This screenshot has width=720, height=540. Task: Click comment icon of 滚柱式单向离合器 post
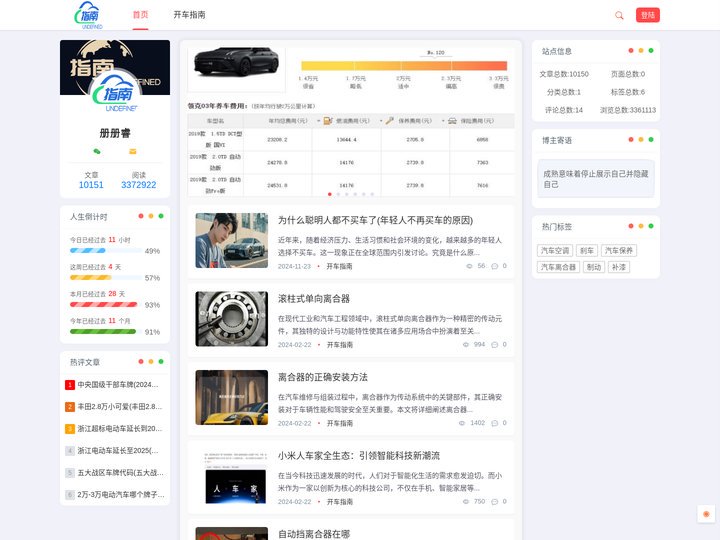pyautogui.click(x=495, y=344)
